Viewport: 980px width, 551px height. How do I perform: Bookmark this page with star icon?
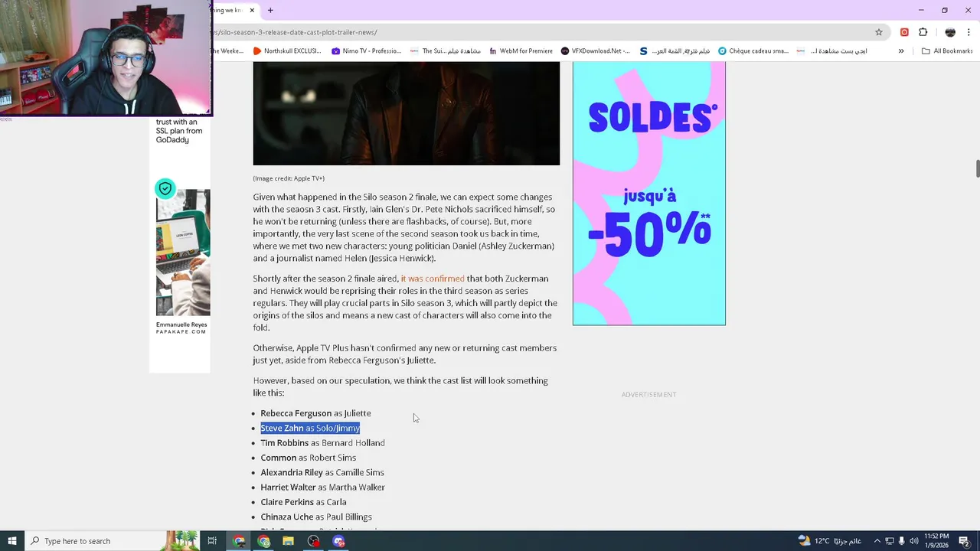pos(879,32)
